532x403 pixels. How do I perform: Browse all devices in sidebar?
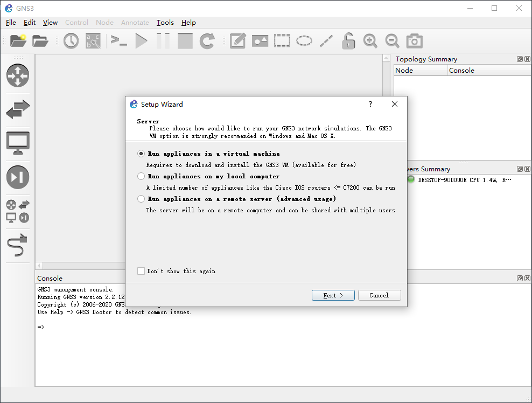tap(18, 211)
